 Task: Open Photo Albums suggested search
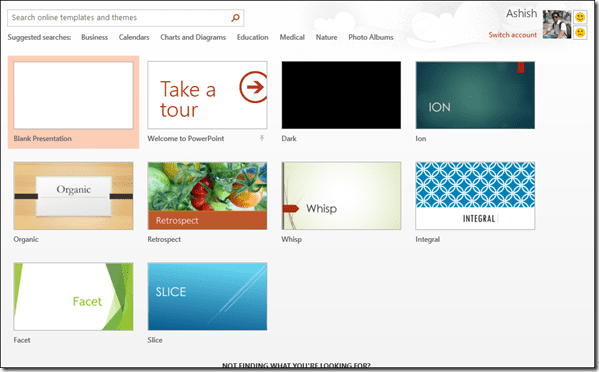click(x=371, y=37)
